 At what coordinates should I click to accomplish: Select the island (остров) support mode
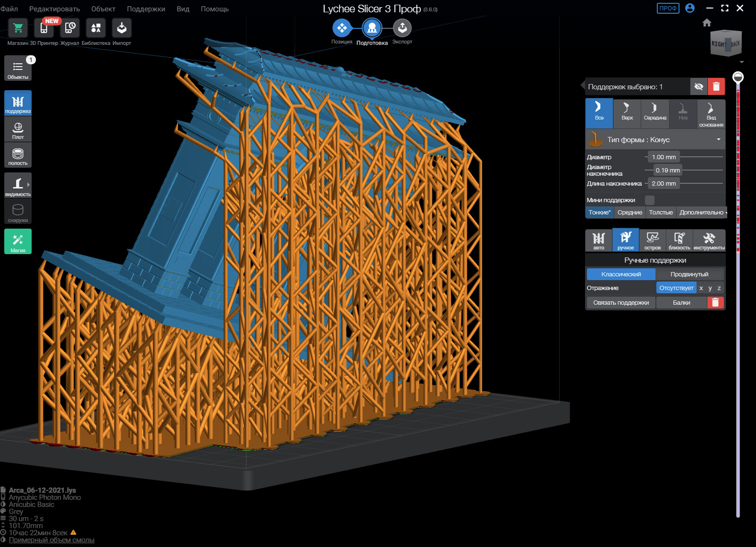[x=653, y=240]
